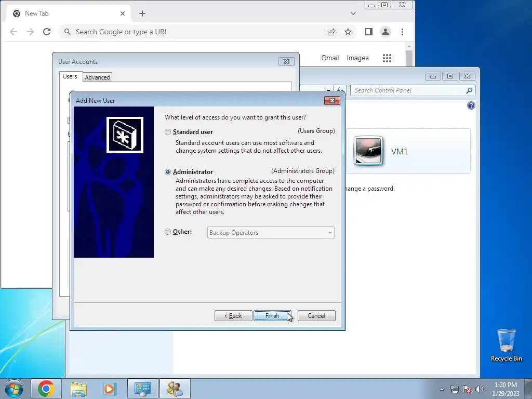
Task: Close the User Accounts window
Action: (286, 61)
